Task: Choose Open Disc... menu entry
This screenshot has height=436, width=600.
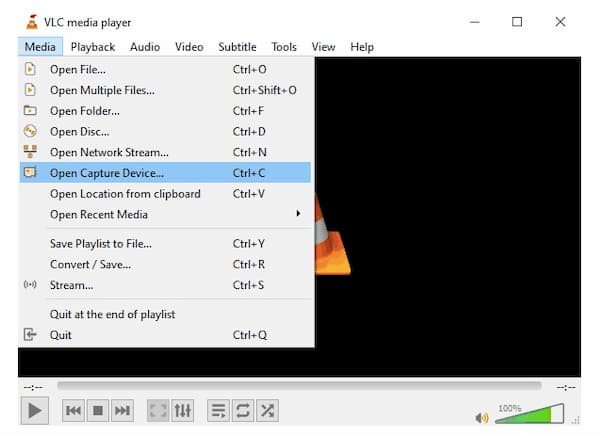Action: pos(166,131)
